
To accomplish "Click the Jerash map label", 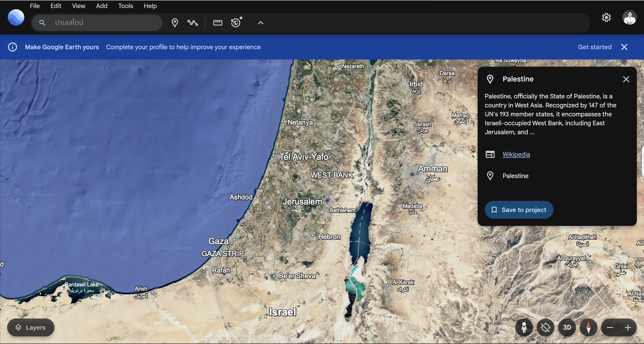I will [423, 124].
